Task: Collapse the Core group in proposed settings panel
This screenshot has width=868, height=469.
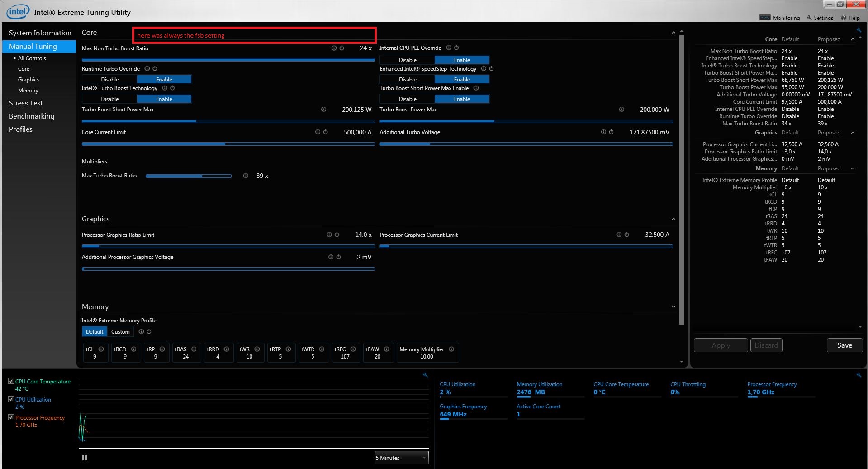Action: [x=853, y=39]
